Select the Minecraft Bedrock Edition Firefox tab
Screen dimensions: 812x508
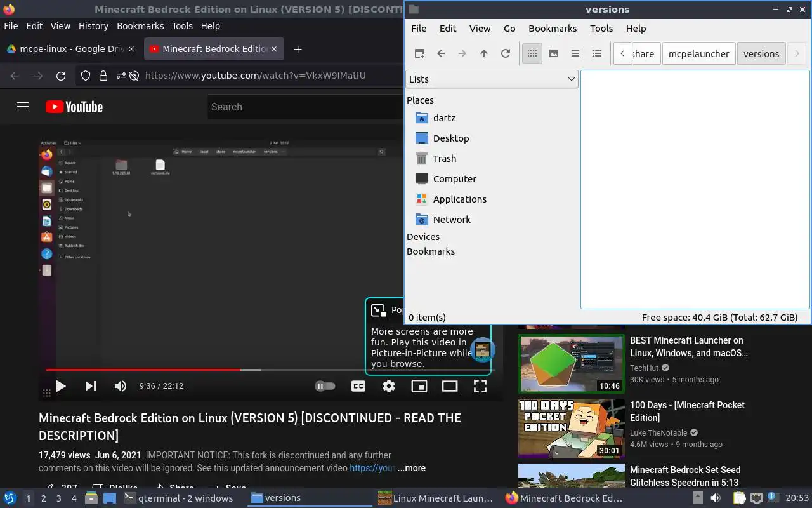click(214, 49)
